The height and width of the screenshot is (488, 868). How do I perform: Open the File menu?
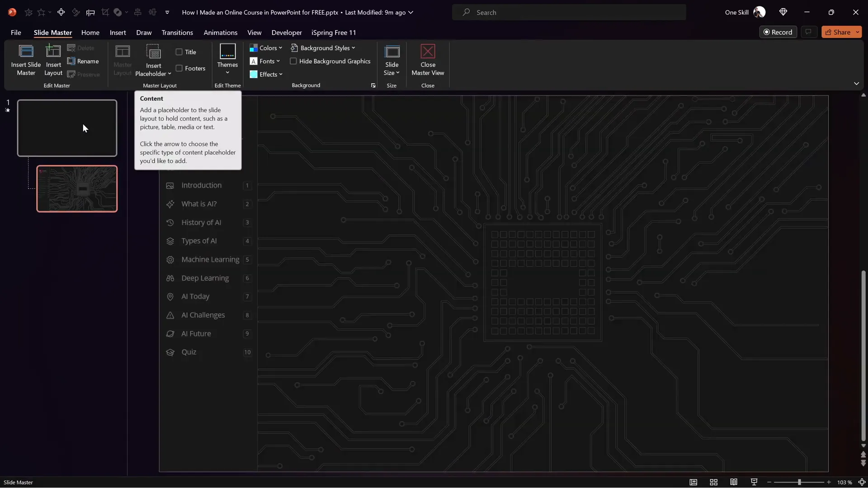[16, 33]
